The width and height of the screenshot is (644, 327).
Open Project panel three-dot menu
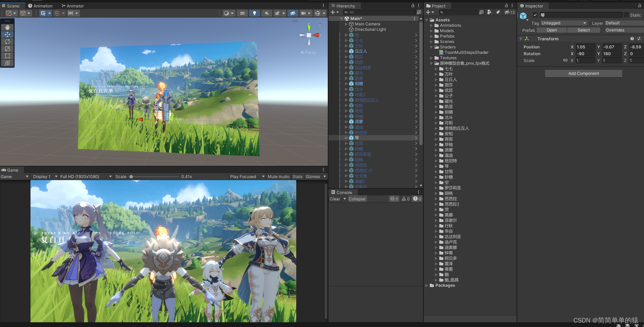(x=512, y=6)
